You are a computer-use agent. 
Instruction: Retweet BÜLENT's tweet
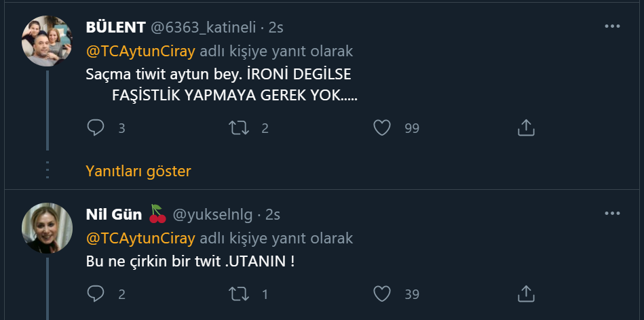[238, 127]
